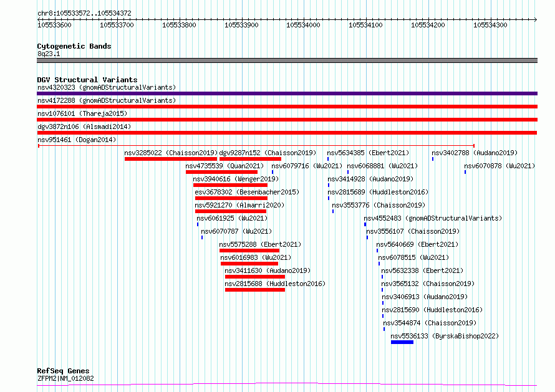Click the red bar under nsv3411630
Image resolution: width=555 pixels, height=392 pixels.
coord(255,277)
